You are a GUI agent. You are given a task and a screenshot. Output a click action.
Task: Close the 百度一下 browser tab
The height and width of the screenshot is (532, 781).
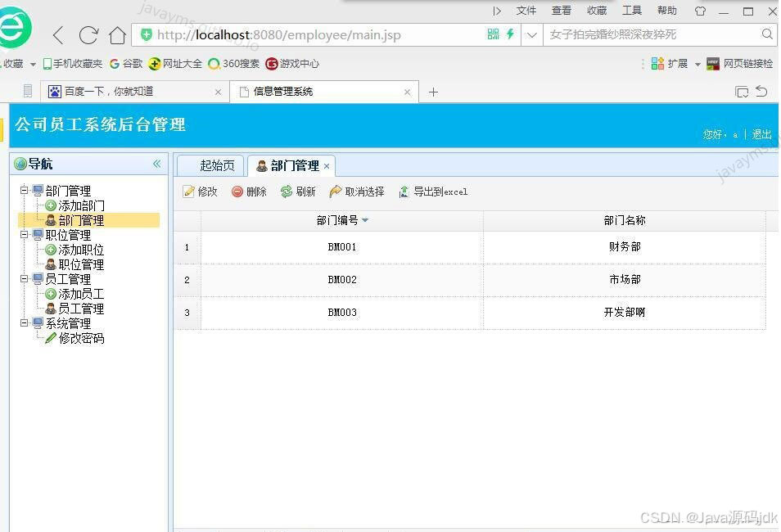click(218, 92)
